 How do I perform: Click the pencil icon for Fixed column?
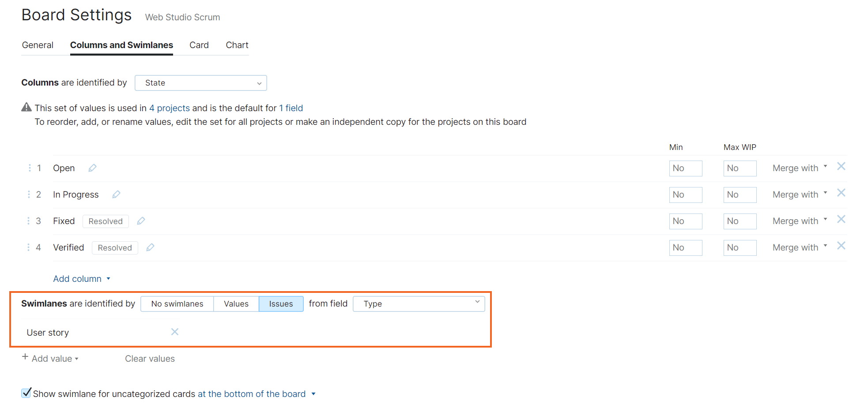[x=141, y=221]
